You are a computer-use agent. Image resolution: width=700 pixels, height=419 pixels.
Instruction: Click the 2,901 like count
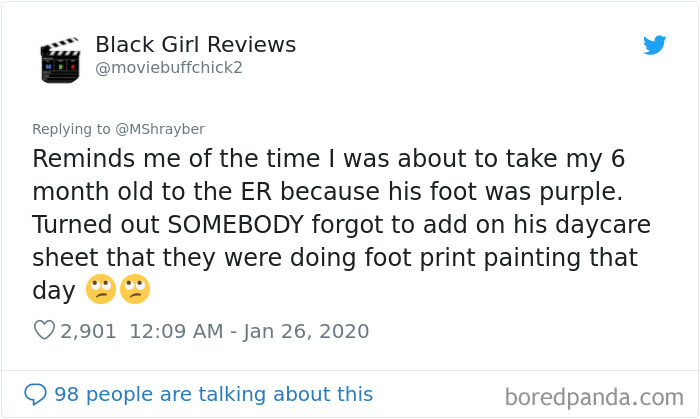89,330
